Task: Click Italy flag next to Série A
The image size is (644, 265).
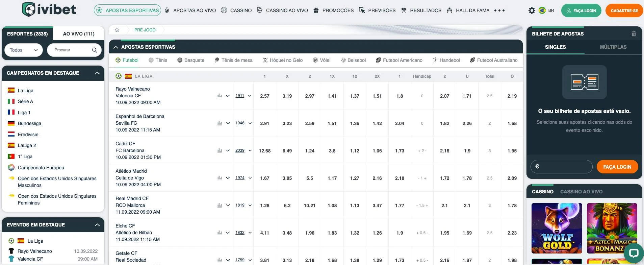Action: coord(11,101)
